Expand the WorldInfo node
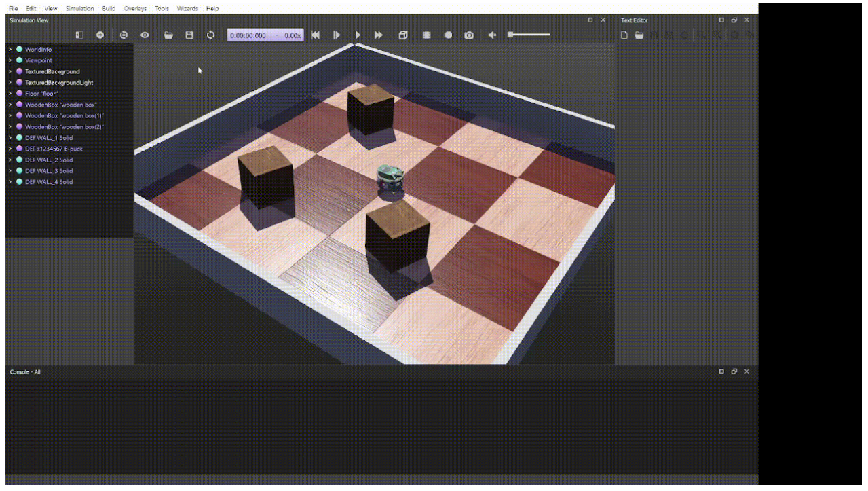 click(x=10, y=50)
